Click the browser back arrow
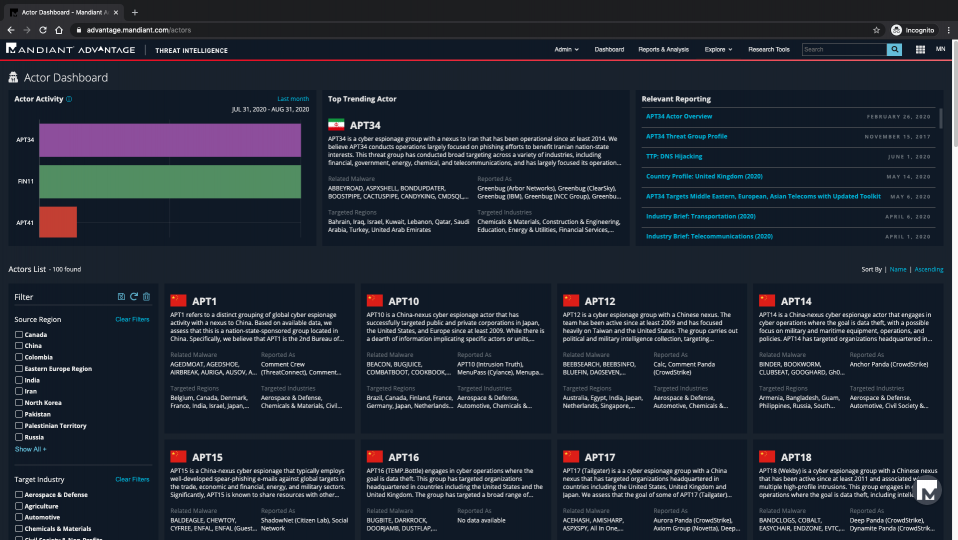 coord(11,30)
